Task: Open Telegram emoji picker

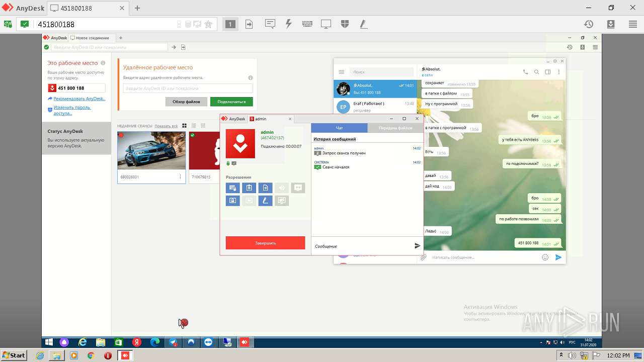Action: click(545, 257)
